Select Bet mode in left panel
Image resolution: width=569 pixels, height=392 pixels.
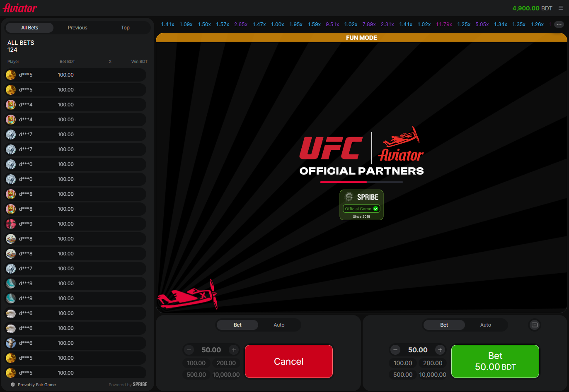pos(237,325)
